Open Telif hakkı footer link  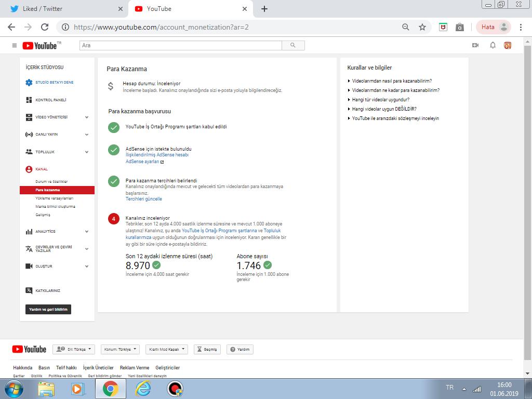click(66, 367)
